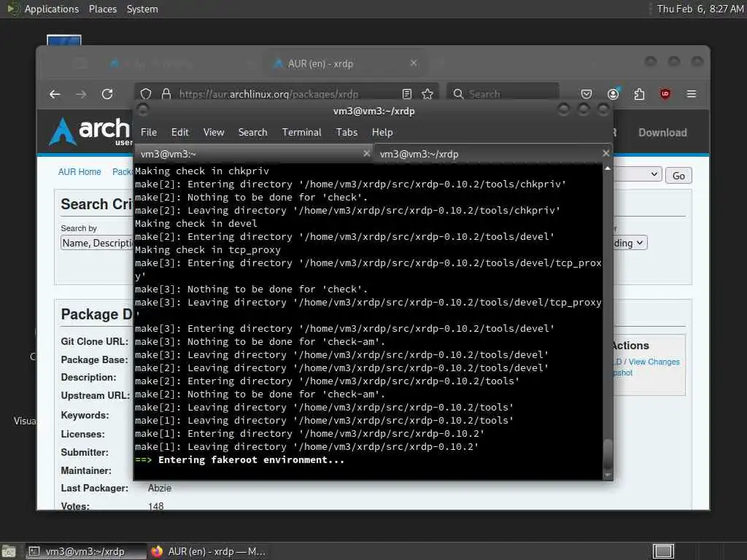
Task: Close the vm3@vm3:~ terminal tab
Action: [366, 153]
